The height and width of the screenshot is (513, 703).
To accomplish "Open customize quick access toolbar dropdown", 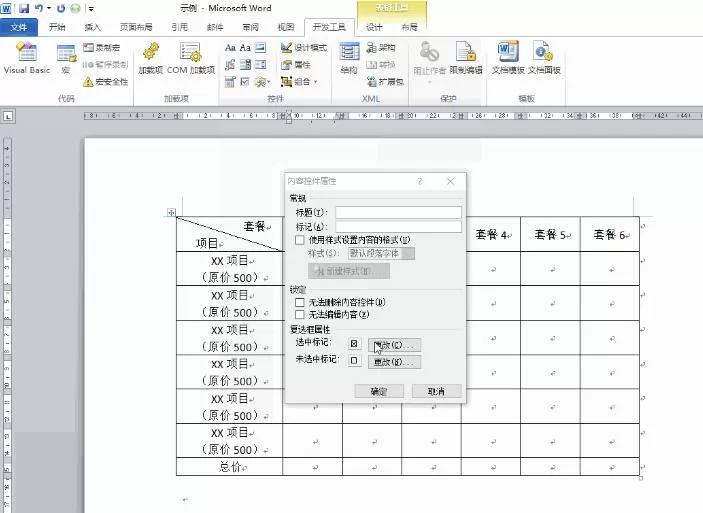I will 91,9.
